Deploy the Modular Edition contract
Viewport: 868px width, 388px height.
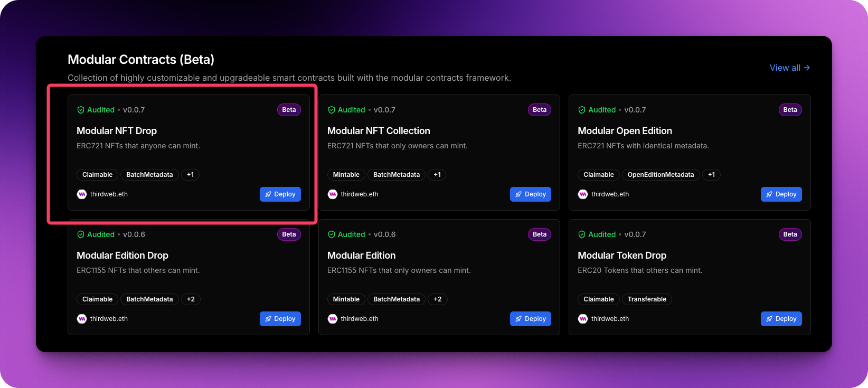pyautogui.click(x=531, y=319)
